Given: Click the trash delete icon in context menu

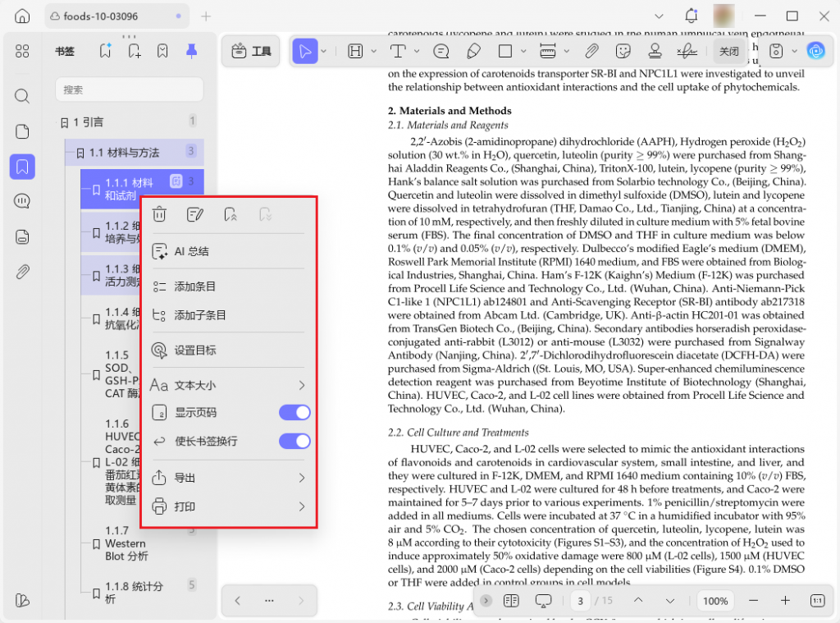Looking at the screenshot, I should [x=160, y=215].
